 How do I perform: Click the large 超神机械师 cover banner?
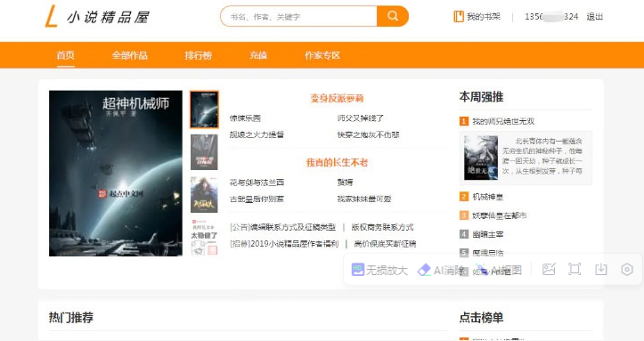[116, 173]
